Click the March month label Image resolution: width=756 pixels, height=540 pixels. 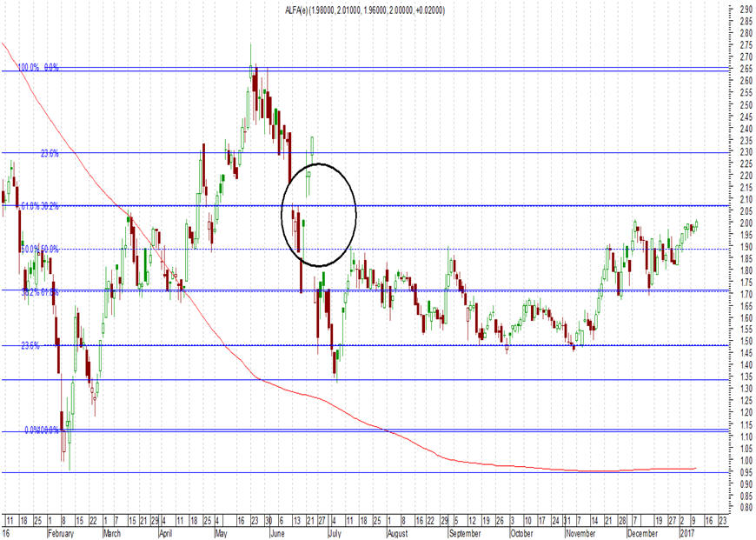[x=112, y=533]
